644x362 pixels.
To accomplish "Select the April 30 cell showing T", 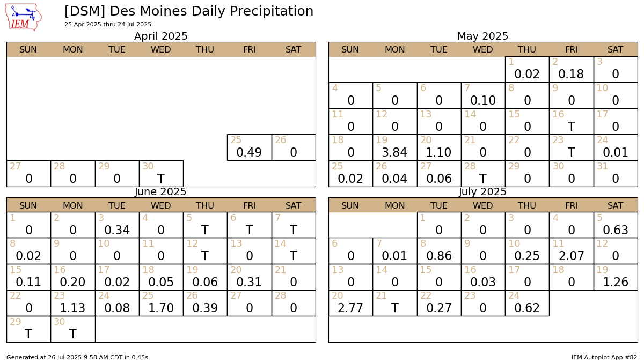I will [x=161, y=174].
